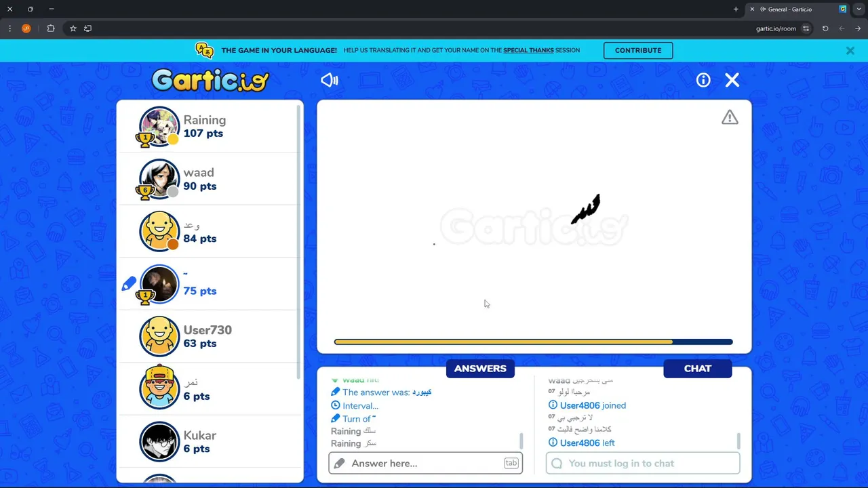
Task: Click the avatar of the 84 pts player
Action: 159,231
